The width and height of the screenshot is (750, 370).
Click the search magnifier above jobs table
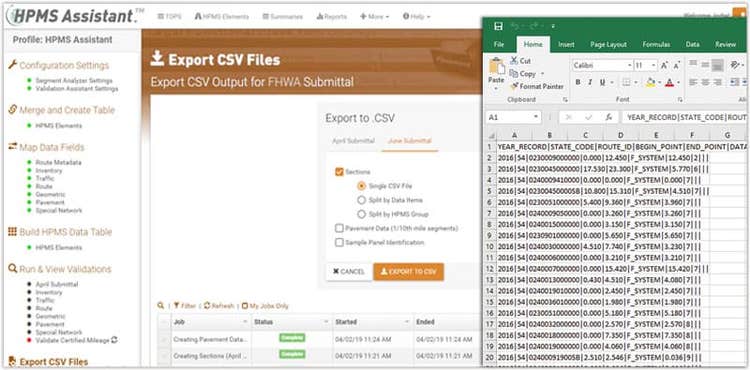click(161, 305)
